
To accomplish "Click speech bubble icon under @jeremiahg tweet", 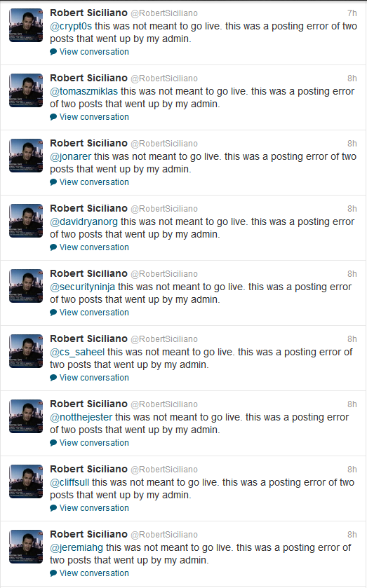I will 53,573.
